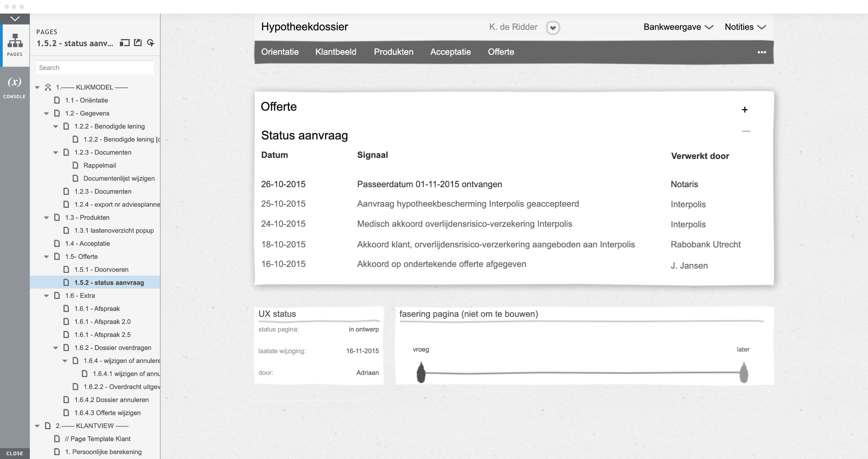868x459 pixels.
Task: Click the round arrow button near K. de Ridder
Action: (x=553, y=28)
